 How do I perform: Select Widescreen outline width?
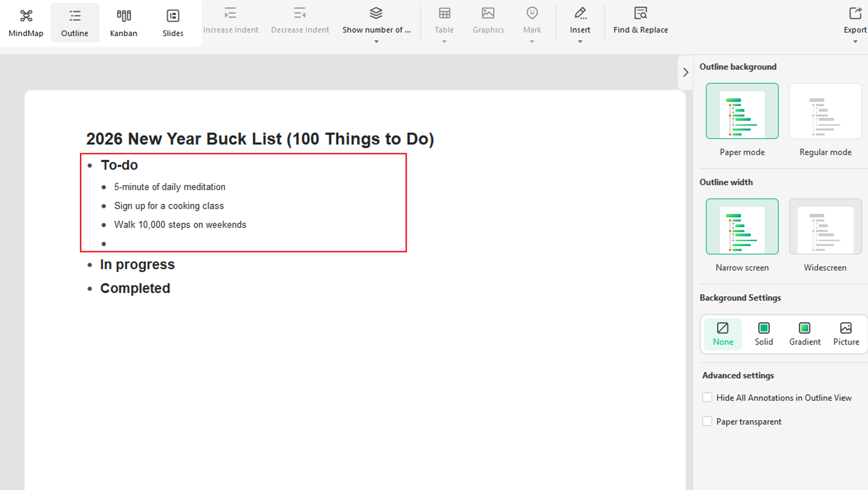click(825, 227)
